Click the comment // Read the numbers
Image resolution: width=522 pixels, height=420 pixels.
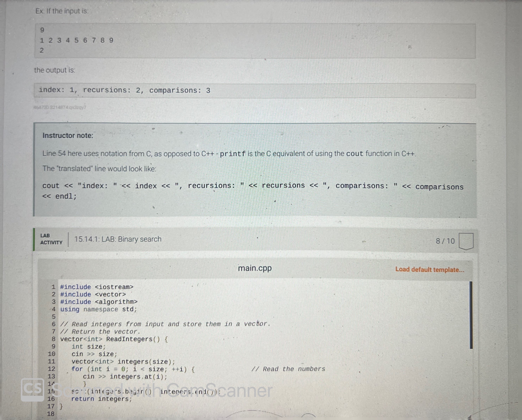pos(288,369)
